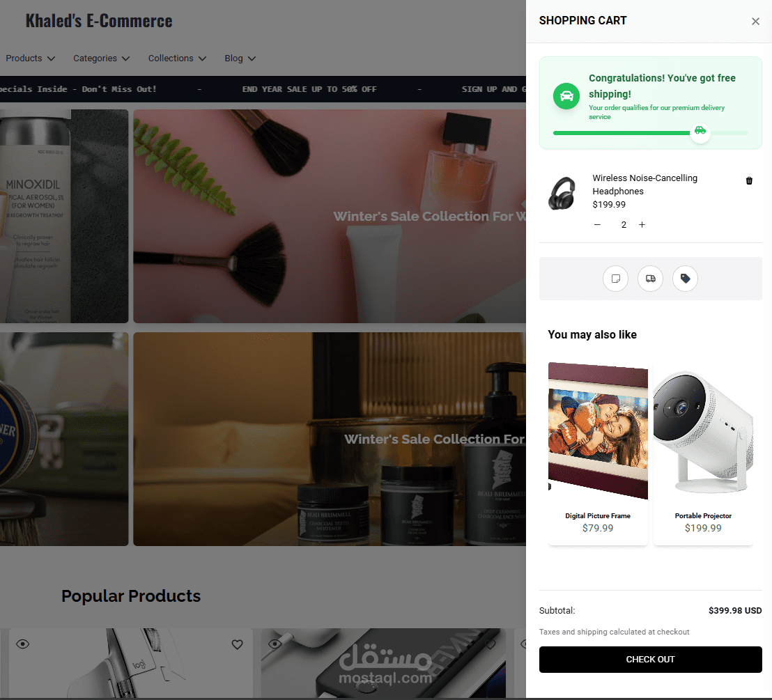Open the discount tag icon button
Image resolution: width=772 pixels, height=700 pixels.
click(x=685, y=279)
